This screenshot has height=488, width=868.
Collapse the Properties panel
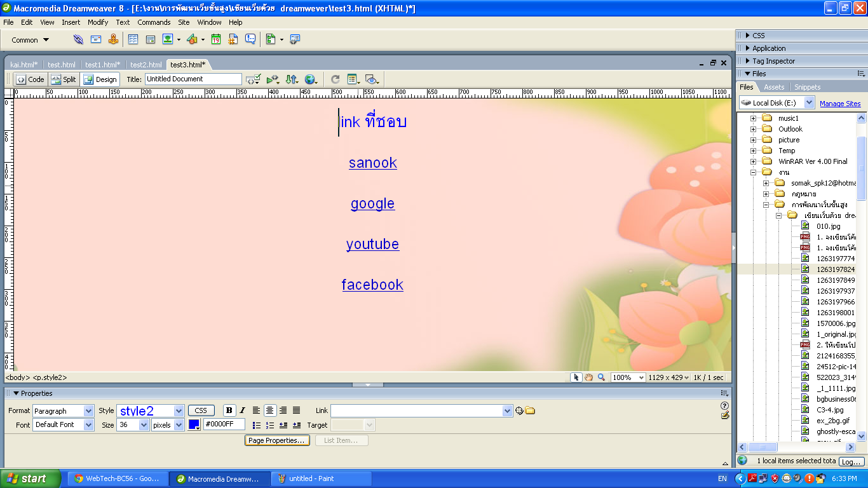pyautogui.click(x=17, y=393)
